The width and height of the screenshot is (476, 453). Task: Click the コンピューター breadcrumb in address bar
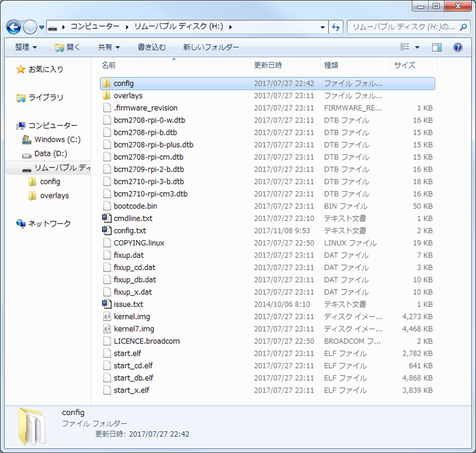pos(95,27)
